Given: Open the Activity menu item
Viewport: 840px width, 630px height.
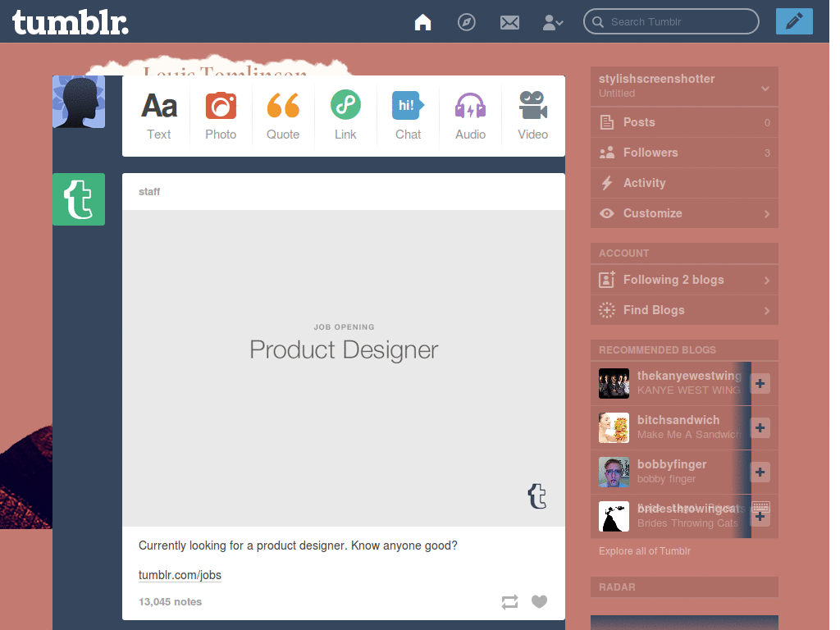Looking at the screenshot, I should point(684,183).
